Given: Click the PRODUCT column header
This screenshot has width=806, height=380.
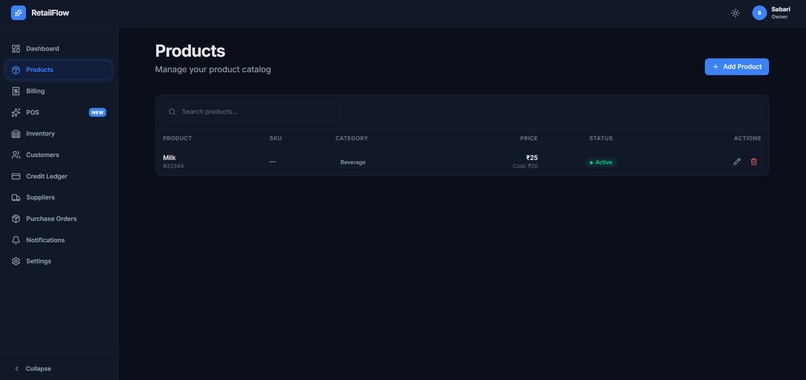Looking at the screenshot, I should (x=177, y=138).
